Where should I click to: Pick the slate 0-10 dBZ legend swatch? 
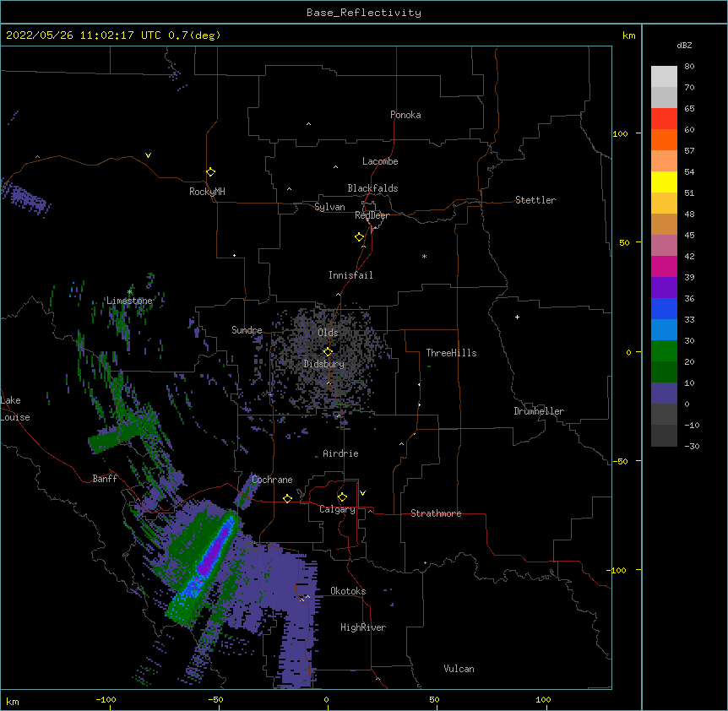tap(664, 393)
